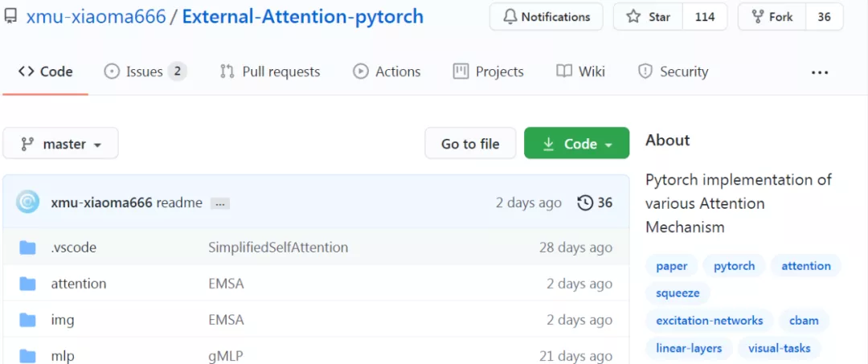
Task: Show more tabs via three-dot menu
Action: click(819, 72)
